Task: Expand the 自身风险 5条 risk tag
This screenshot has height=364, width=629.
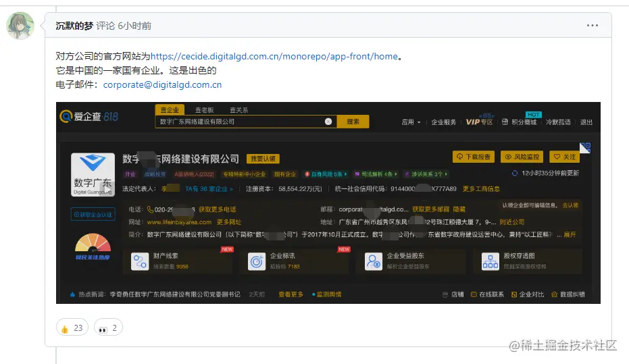Action: tap(326, 174)
